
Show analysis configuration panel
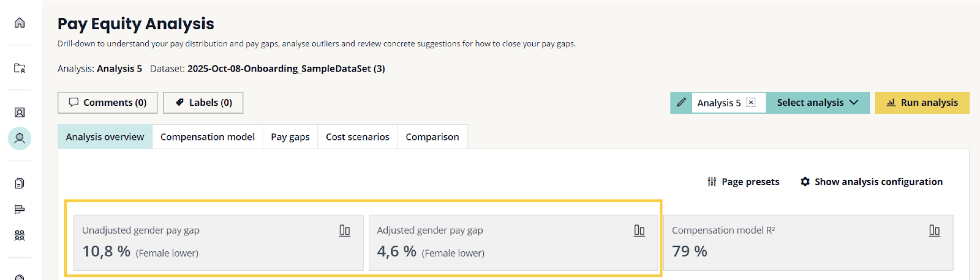click(871, 182)
